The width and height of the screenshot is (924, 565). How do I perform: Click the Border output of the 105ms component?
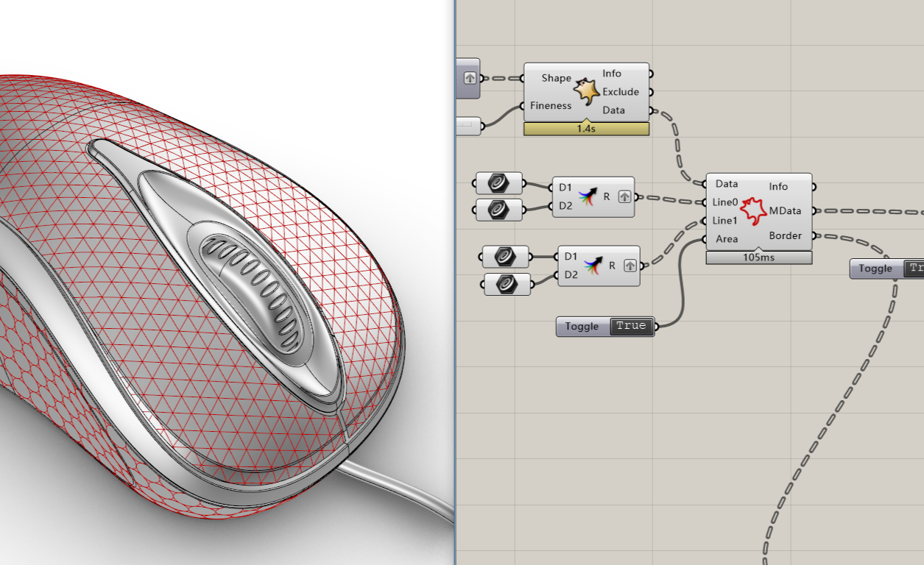click(786, 235)
